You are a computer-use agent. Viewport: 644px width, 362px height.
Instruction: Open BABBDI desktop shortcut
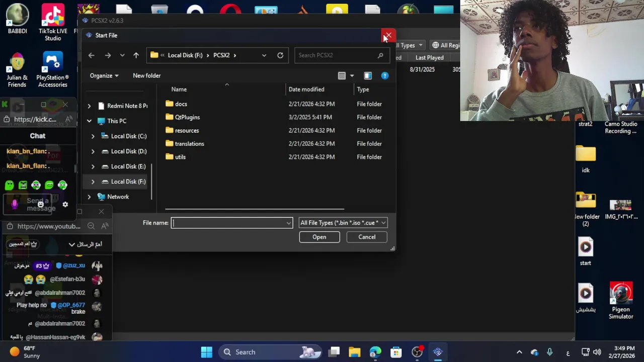click(17, 19)
